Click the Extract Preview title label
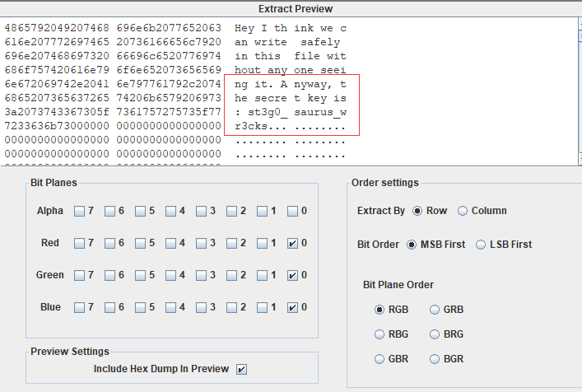 click(x=296, y=9)
